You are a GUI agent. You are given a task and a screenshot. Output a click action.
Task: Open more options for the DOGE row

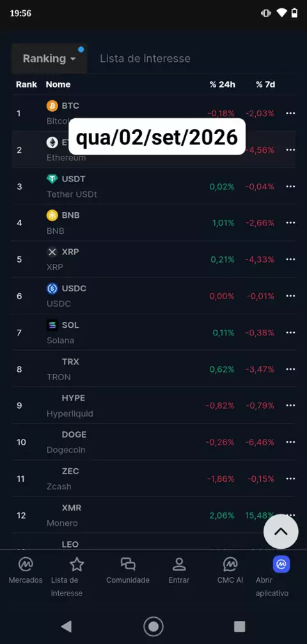(290, 442)
